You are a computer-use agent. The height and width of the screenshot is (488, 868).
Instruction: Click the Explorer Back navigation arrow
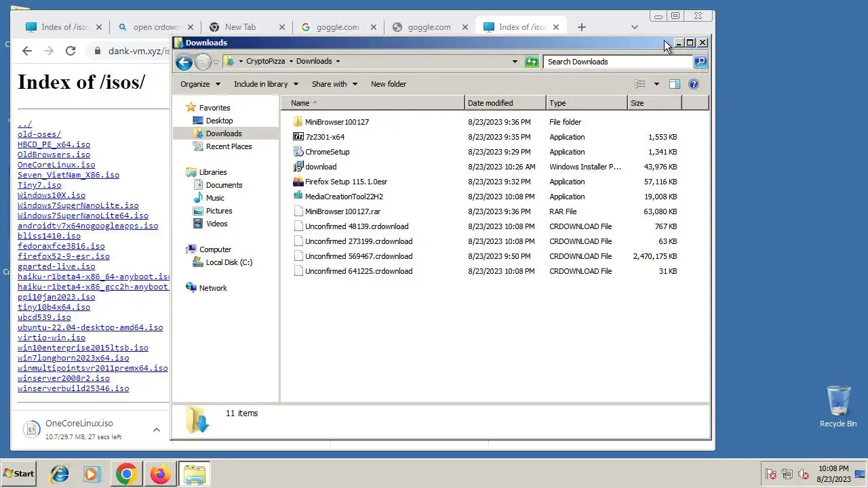184,62
